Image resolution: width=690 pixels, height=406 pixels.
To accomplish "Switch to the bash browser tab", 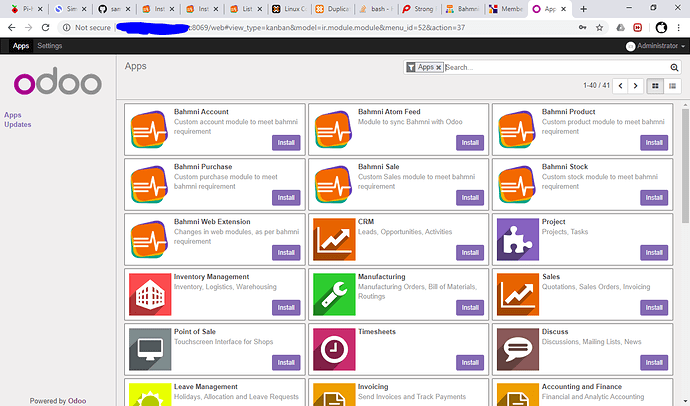I will click(377, 9).
